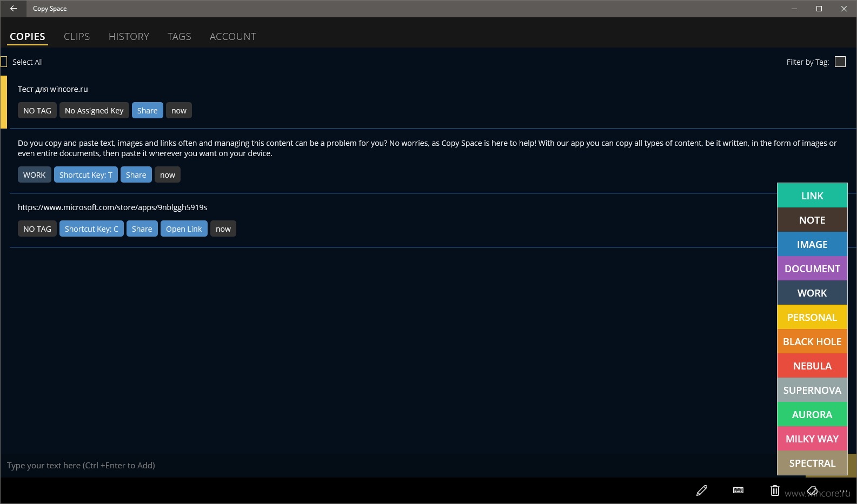Share the microsoft.com link copy
This screenshot has width=857, height=504.
[x=142, y=229]
